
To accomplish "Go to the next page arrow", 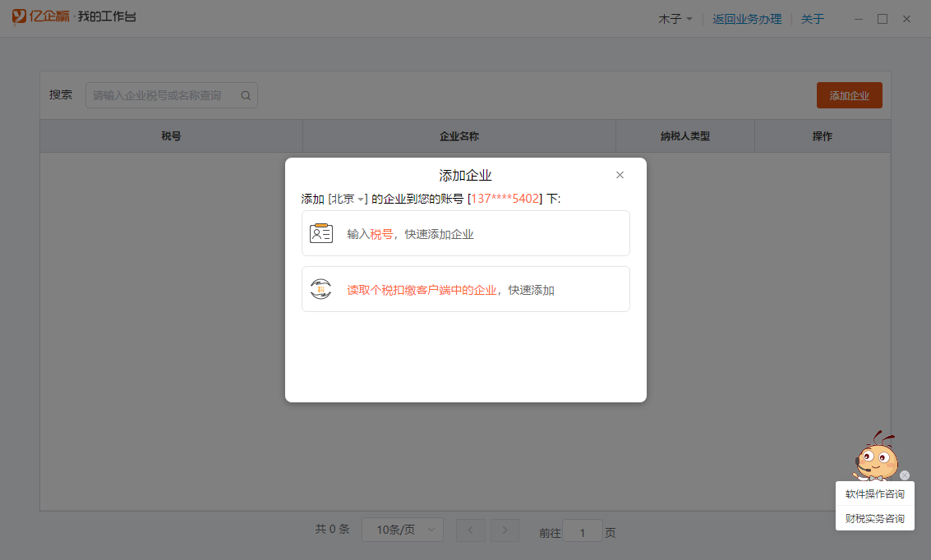I will click(x=505, y=530).
